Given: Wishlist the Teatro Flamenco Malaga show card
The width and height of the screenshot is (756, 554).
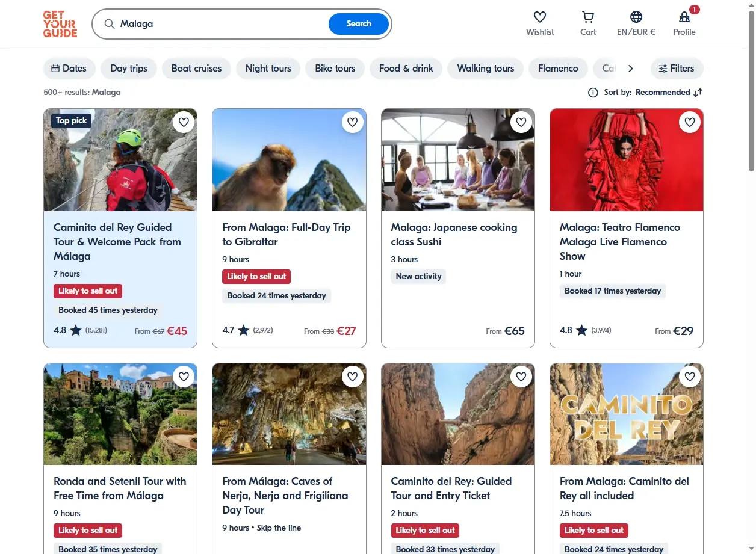Looking at the screenshot, I should tap(690, 123).
